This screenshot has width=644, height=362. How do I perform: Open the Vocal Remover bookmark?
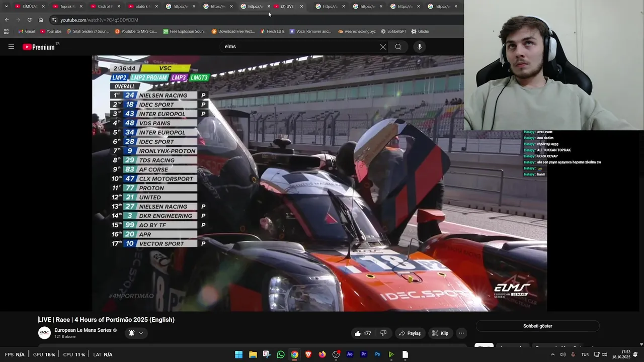coord(310,31)
